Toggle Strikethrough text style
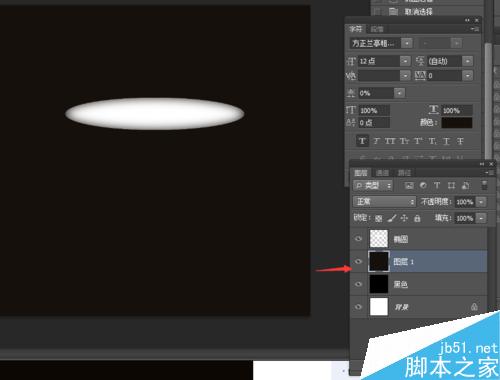Screen dimensions: 500x380 [x=460, y=141]
